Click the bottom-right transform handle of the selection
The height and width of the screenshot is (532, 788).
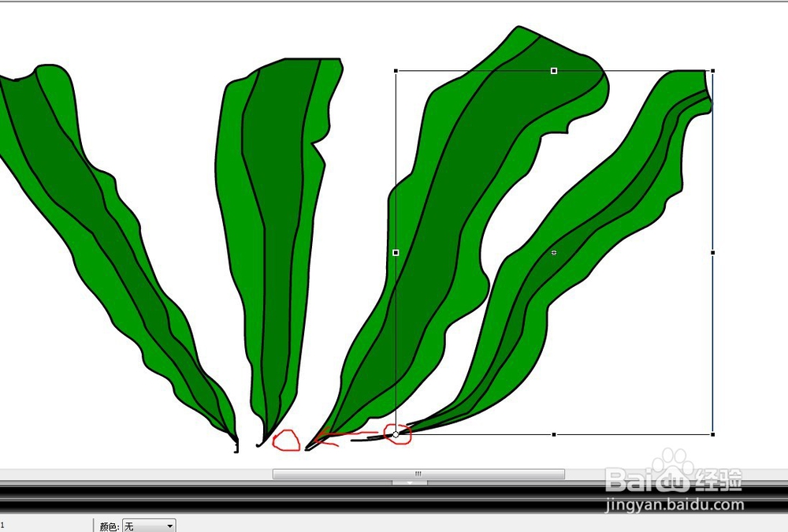click(712, 434)
